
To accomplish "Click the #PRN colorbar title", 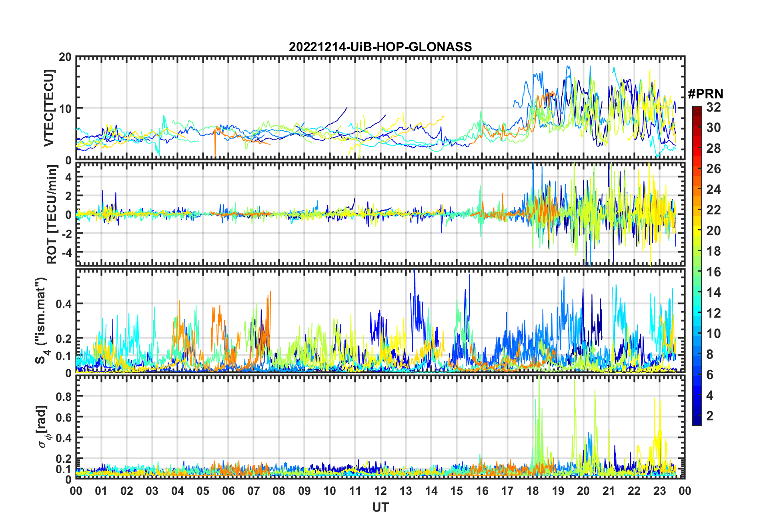I will [705, 94].
